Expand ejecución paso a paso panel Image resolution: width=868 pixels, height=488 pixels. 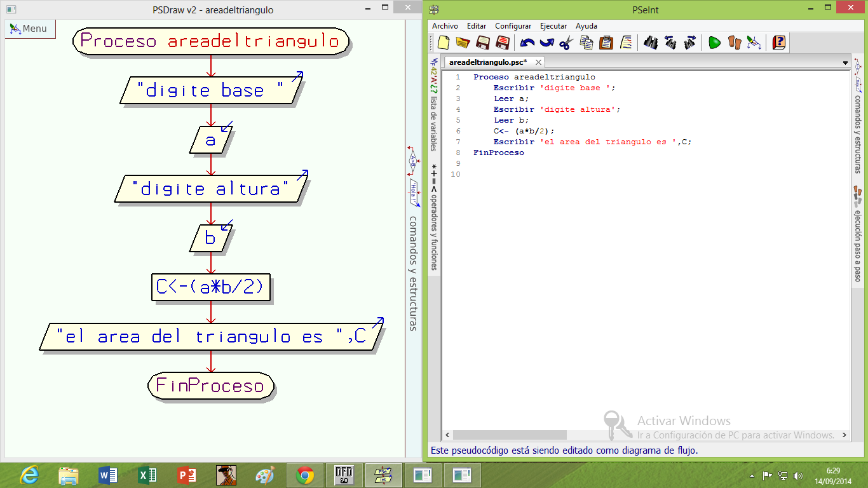click(x=857, y=234)
